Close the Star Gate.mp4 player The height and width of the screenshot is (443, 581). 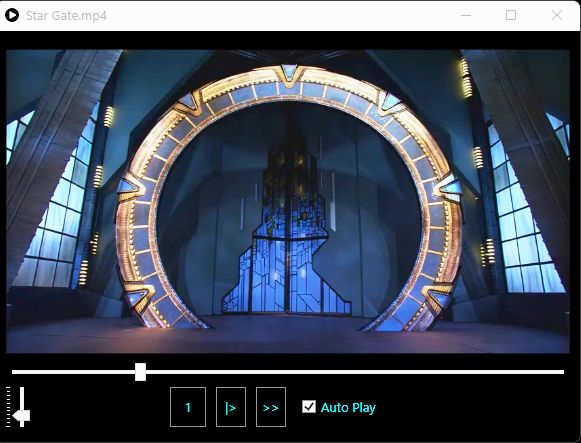tap(557, 15)
